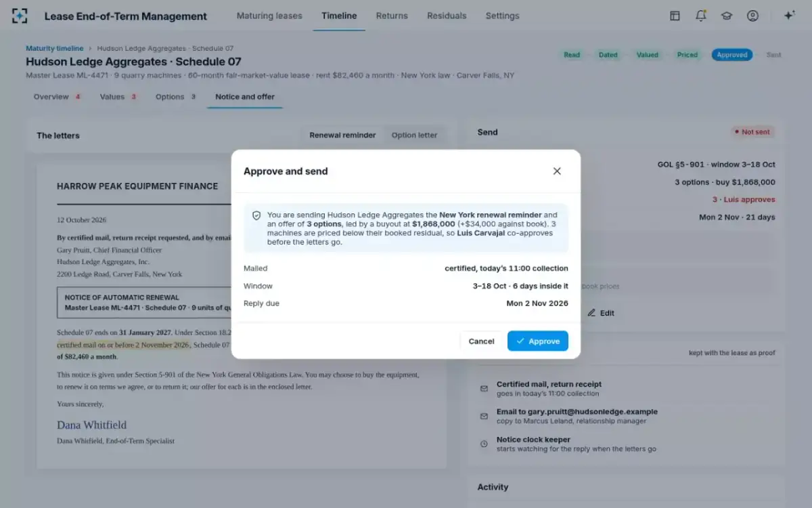Click the Priced stage pill

(687, 55)
